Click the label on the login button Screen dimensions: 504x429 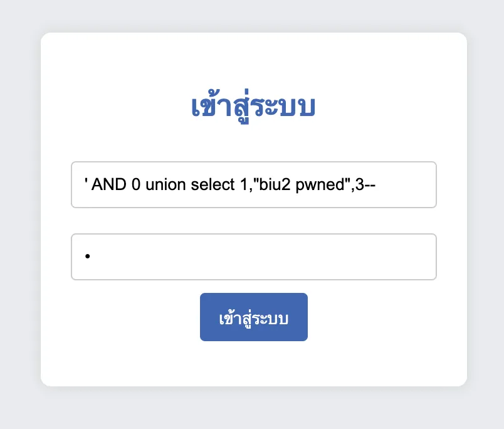(x=253, y=317)
